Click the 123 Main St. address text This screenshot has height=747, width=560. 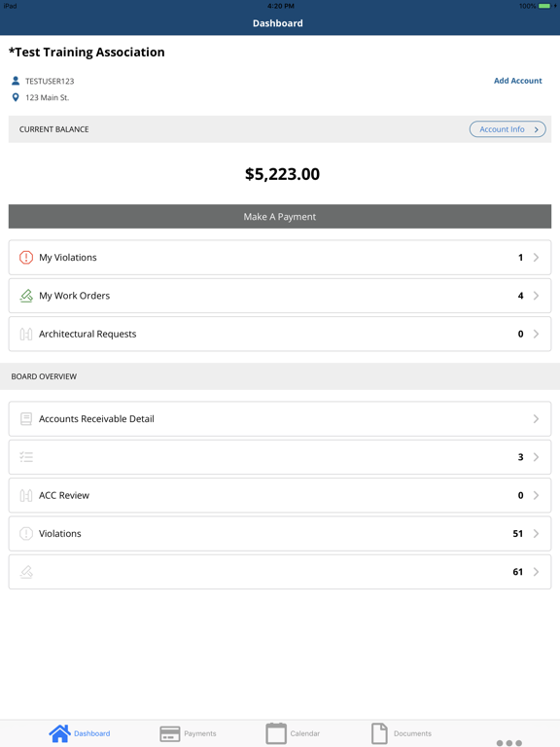coord(47,97)
